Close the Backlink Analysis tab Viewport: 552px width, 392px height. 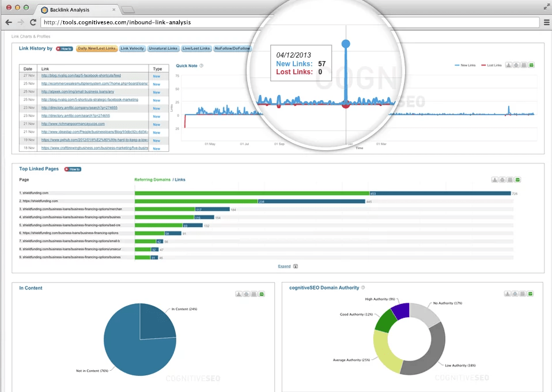click(114, 10)
